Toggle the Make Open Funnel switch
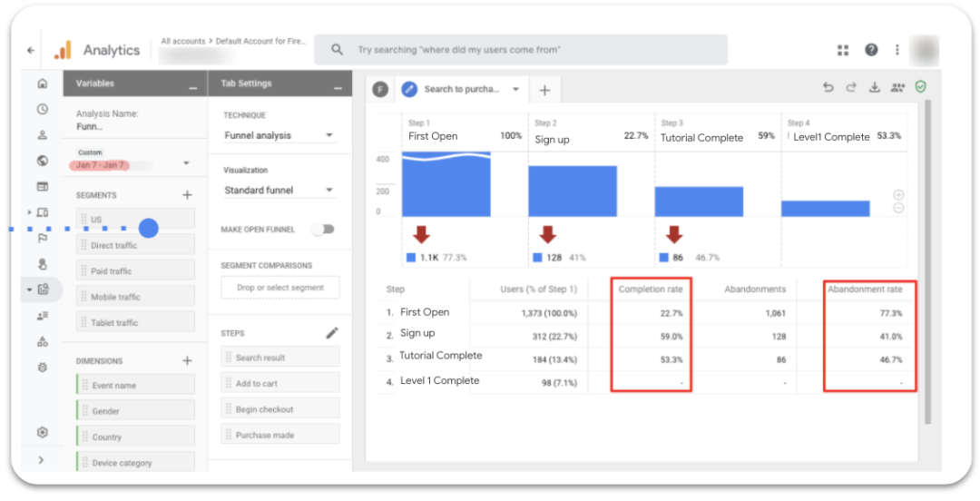This screenshot has width=980, height=501. [324, 230]
